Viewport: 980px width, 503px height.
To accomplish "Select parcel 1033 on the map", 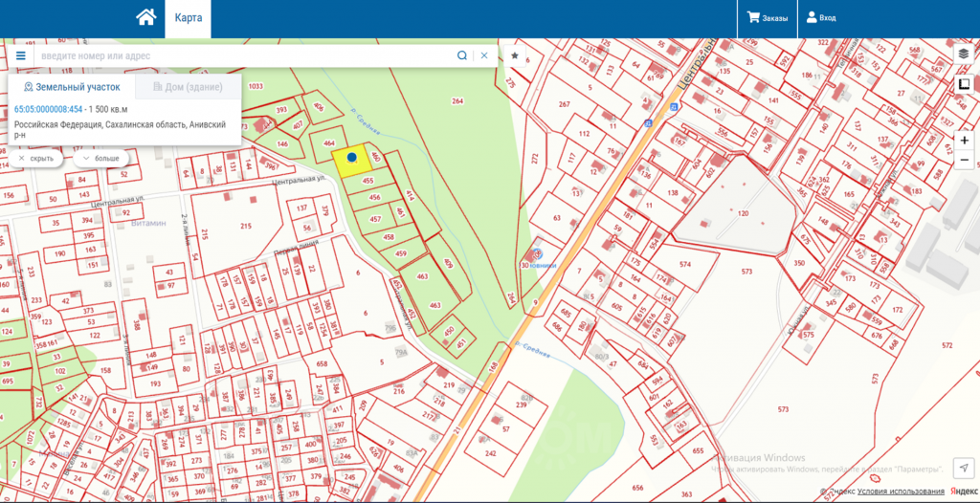I will 256,86.
